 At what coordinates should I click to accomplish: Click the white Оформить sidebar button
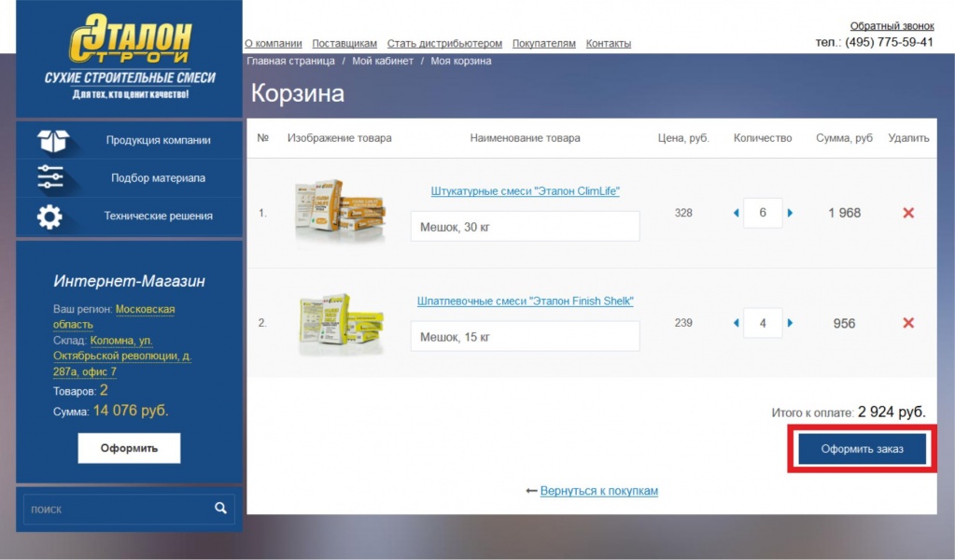129,448
